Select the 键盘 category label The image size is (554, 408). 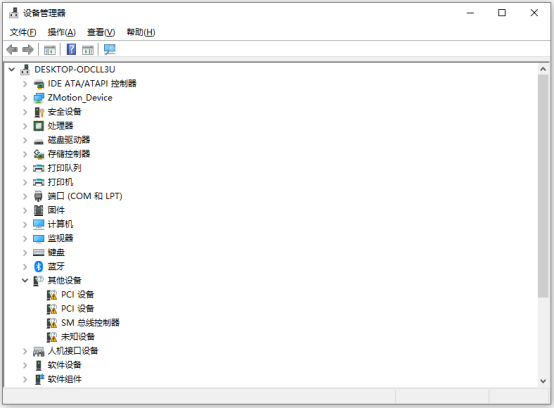pos(56,252)
